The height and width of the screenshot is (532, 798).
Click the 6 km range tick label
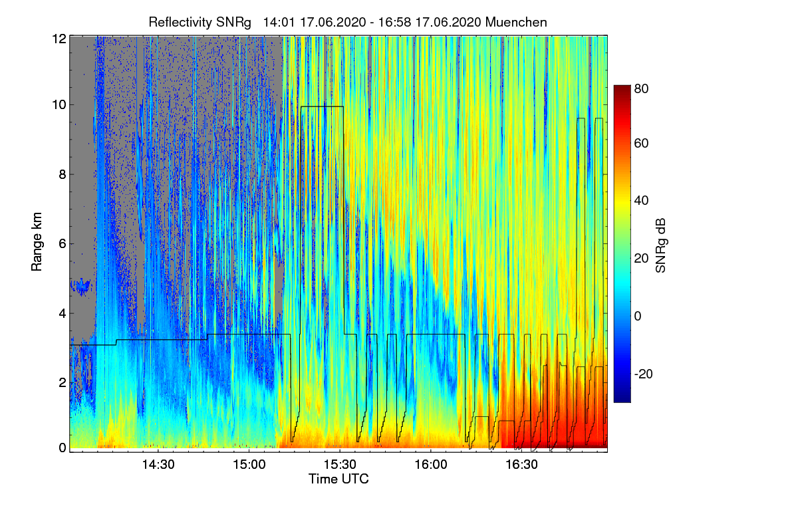(x=63, y=244)
